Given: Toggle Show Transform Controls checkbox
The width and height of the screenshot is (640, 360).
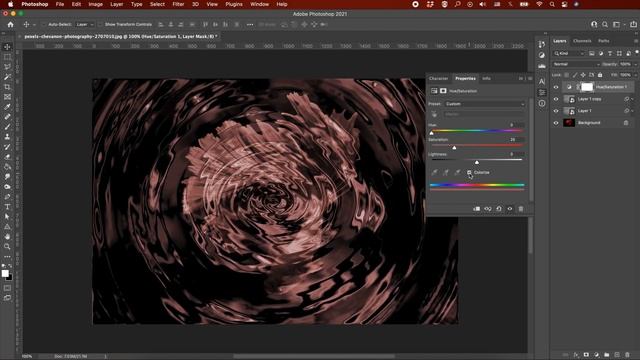Looking at the screenshot, I should point(100,24).
